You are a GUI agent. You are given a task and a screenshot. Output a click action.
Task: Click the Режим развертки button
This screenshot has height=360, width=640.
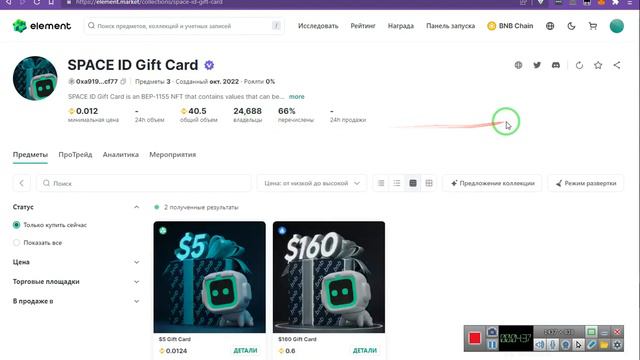[586, 183]
